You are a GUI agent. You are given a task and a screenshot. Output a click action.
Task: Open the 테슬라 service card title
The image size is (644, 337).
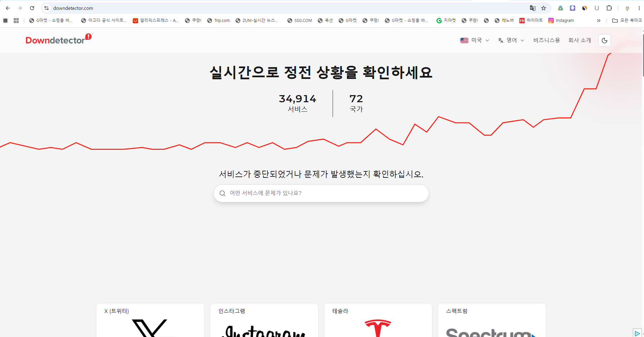(340, 311)
